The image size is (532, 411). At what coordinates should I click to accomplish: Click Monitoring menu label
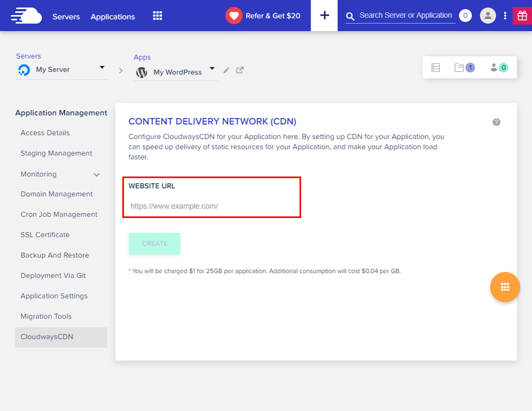(x=39, y=174)
